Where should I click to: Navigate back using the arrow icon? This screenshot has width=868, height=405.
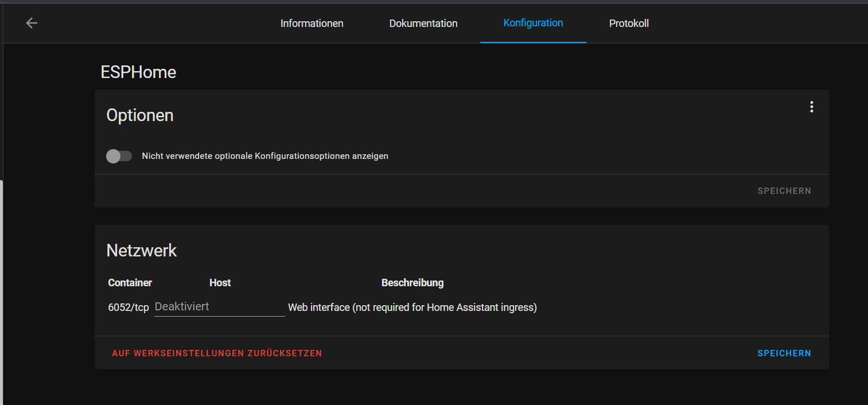[x=32, y=23]
